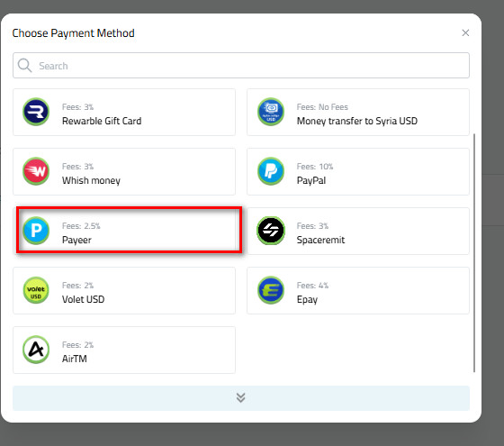Viewport: 504px width, 446px height.
Task: Click the 'Fees: 2.5%' text
Action: [x=81, y=226]
